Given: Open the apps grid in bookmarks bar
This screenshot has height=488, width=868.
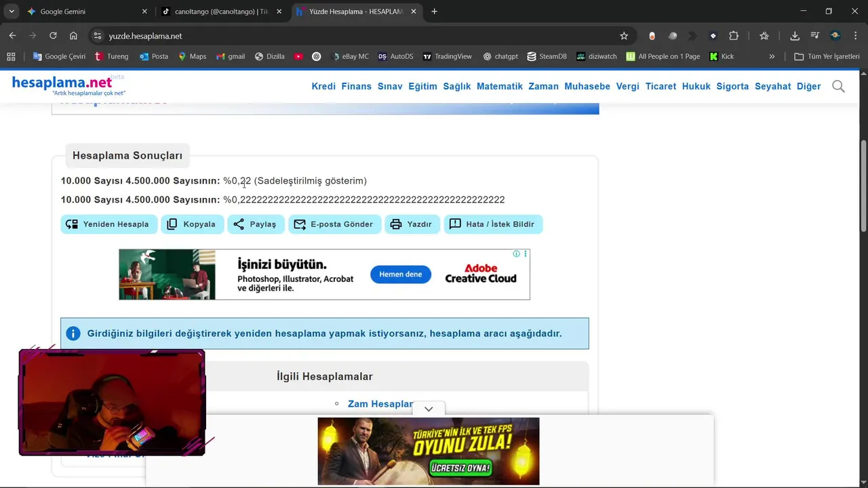Looking at the screenshot, I should (11, 56).
